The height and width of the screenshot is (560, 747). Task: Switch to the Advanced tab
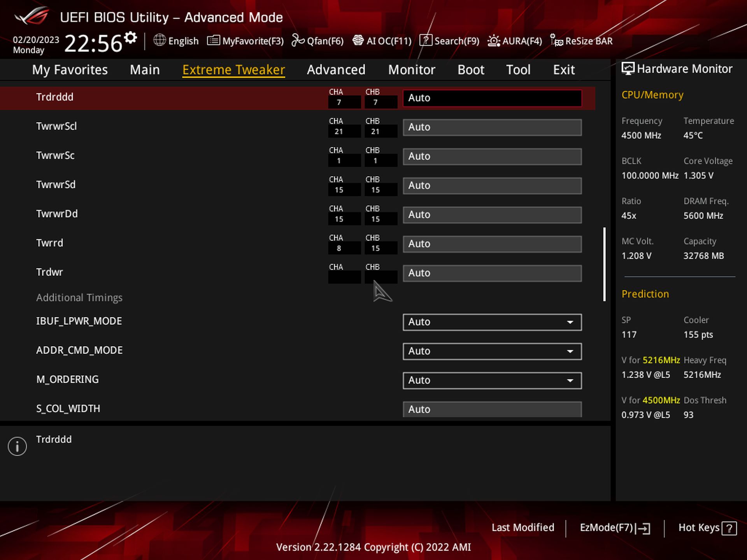click(336, 70)
